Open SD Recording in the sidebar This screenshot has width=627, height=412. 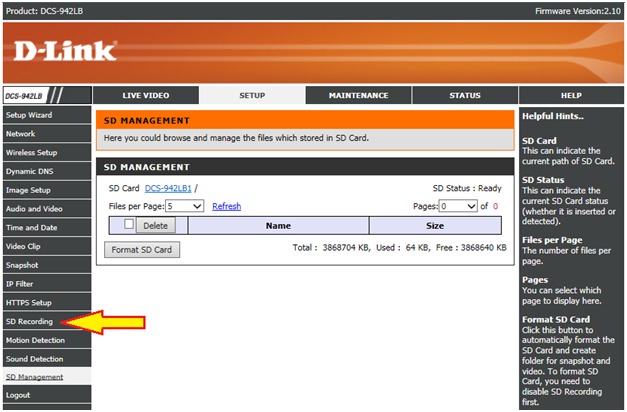pyautogui.click(x=30, y=321)
